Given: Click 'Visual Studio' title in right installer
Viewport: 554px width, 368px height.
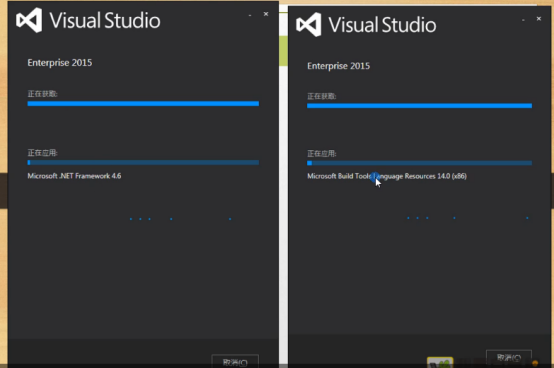Looking at the screenshot, I should [x=382, y=25].
